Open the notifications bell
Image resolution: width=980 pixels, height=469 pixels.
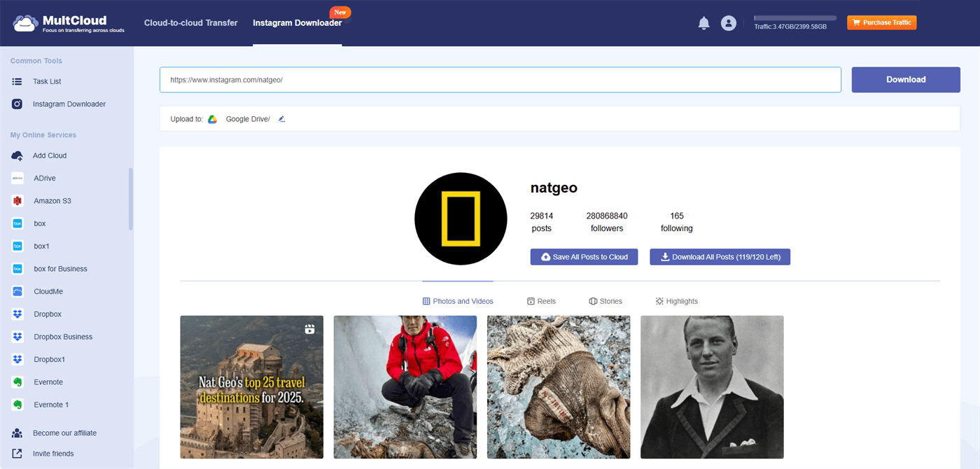coord(704,23)
